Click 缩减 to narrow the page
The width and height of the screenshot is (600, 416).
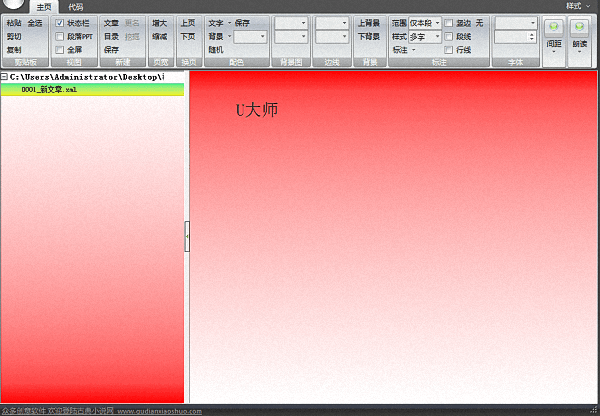pyautogui.click(x=160, y=37)
